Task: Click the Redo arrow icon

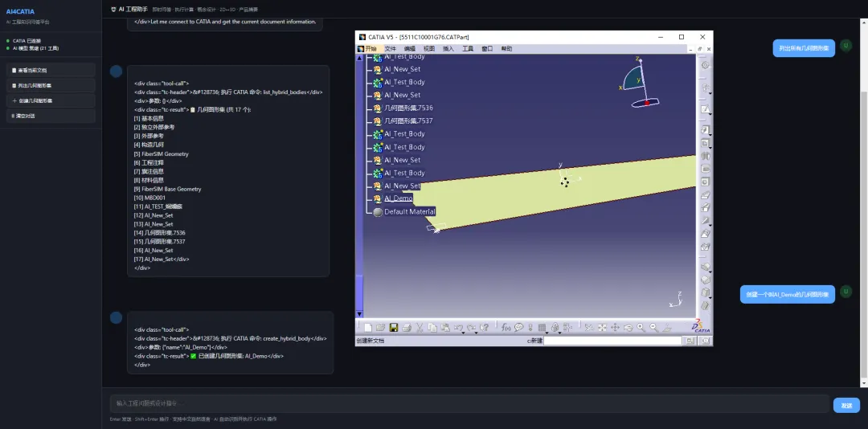Action: tap(471, 327)
